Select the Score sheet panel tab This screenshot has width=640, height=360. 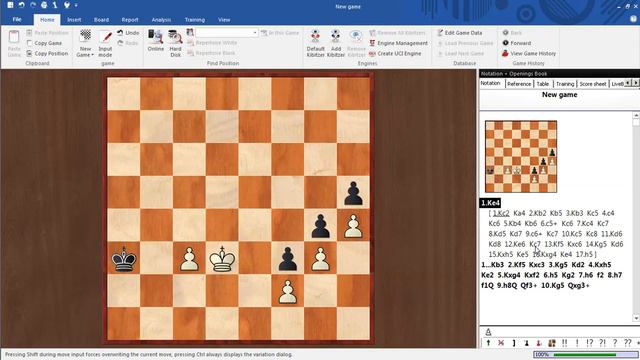coord(592,84)
